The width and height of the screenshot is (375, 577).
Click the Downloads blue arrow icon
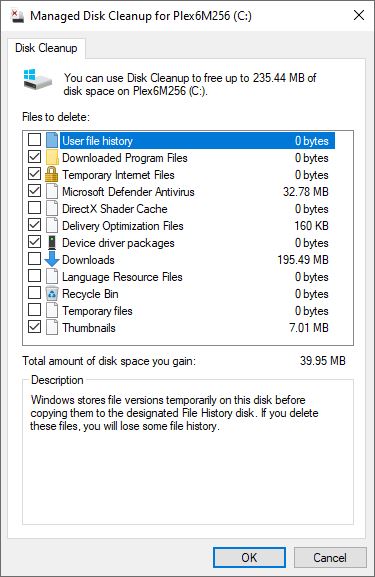click(52, 259)
